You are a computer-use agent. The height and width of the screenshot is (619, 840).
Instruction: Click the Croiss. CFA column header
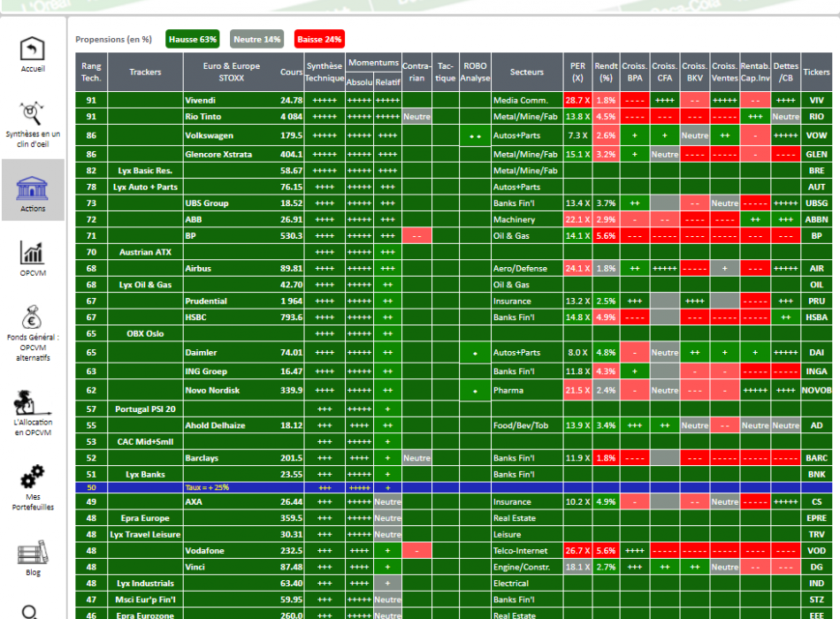665,72
